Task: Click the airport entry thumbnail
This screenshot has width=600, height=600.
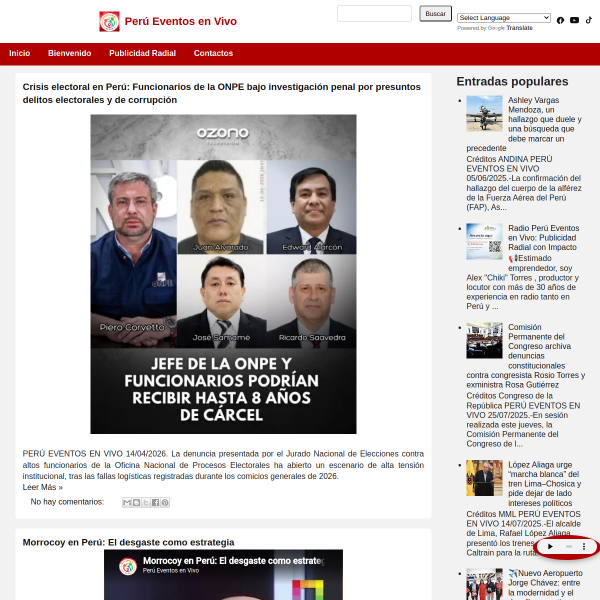Action: (x=484, y=584)
